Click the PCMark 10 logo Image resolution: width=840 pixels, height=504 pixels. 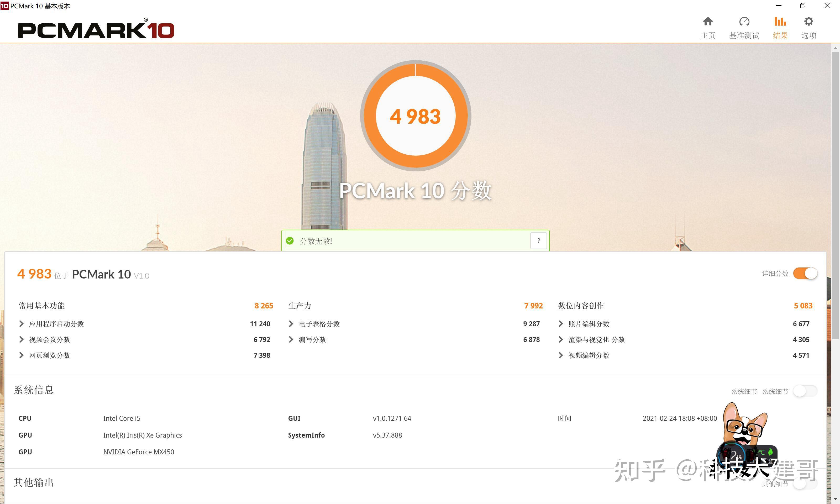tap(96, 29)
